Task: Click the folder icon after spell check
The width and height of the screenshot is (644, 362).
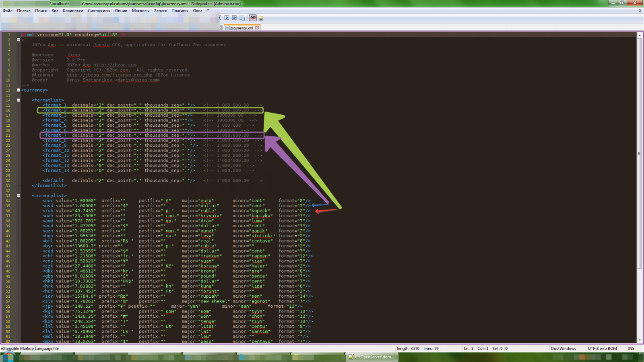Action: 261,18
